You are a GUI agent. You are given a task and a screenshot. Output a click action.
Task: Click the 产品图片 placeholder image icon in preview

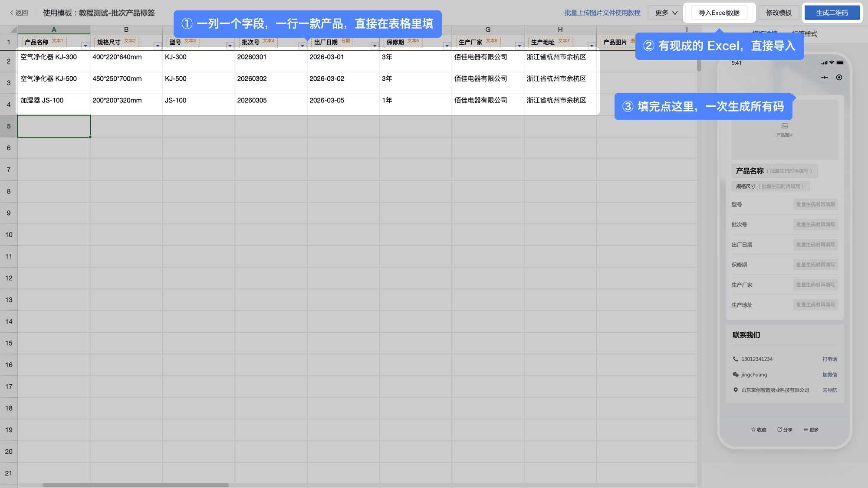(x=785, y=126)
